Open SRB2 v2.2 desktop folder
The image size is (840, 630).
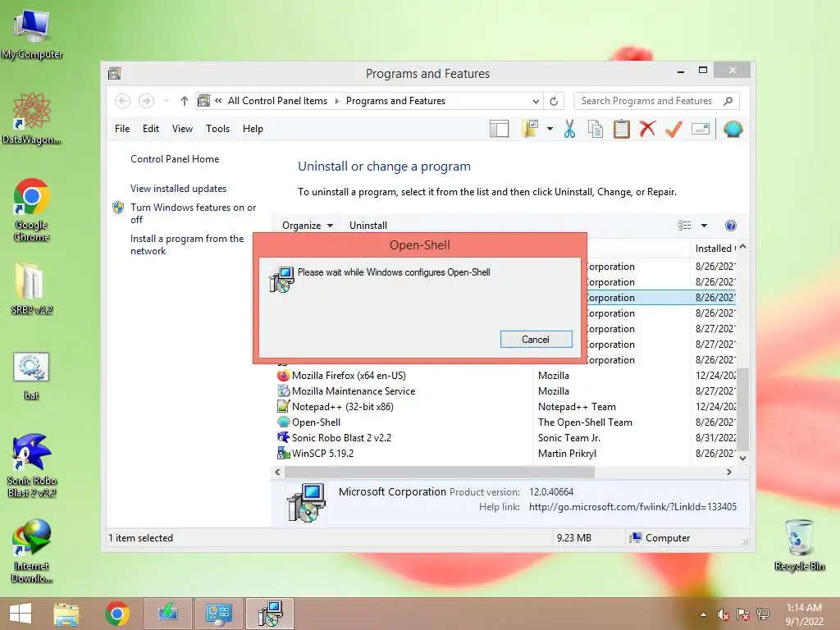tap(32, 288)
